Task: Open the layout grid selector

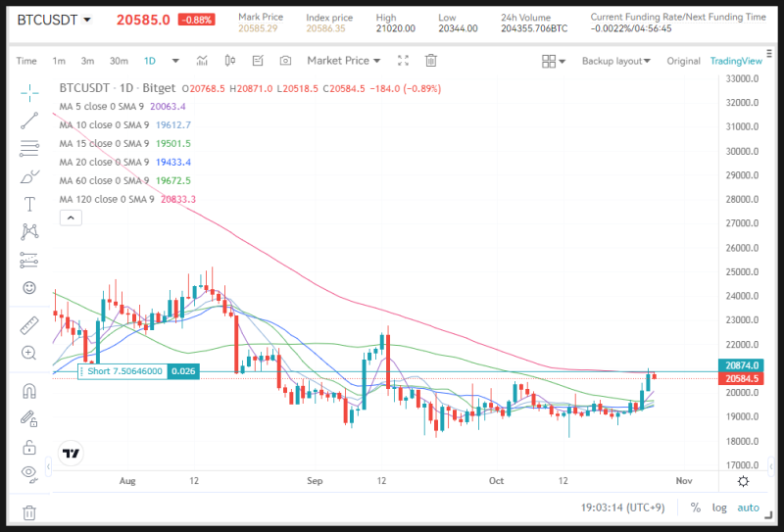Action: click(x=553, y=61)
